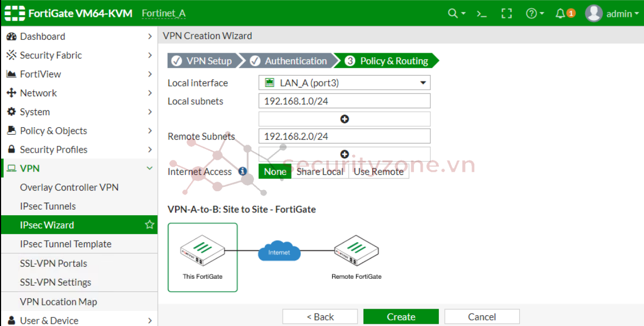Click the Create button
The height and width of the screenshot is (326, 644).
(401, 317)
